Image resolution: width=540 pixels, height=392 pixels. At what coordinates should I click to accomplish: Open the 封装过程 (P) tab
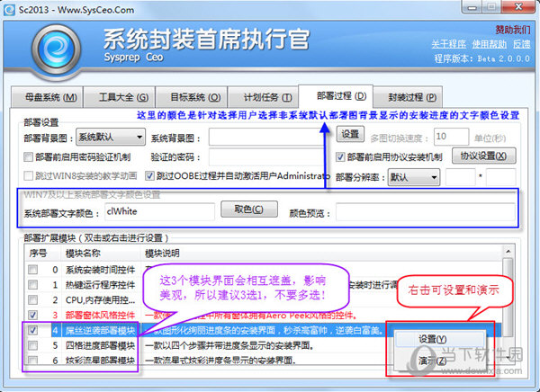tap(408, 97)
